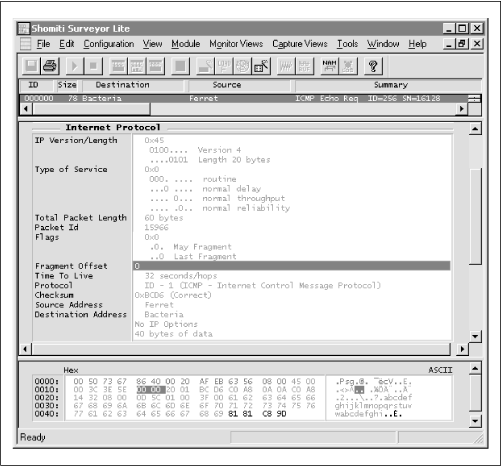Viewport: 502px width, 467px height.
Task: Click the module tools icon with wrench
Action: [x=261, y=66]
